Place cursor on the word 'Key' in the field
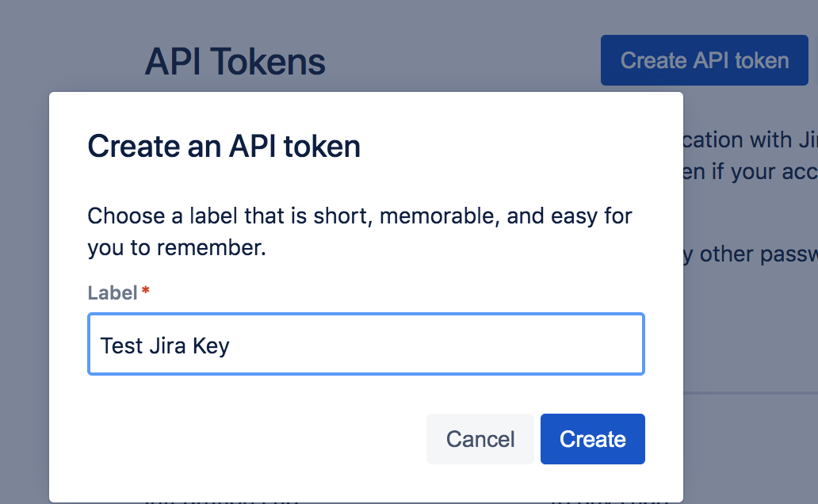 [211, 346]
